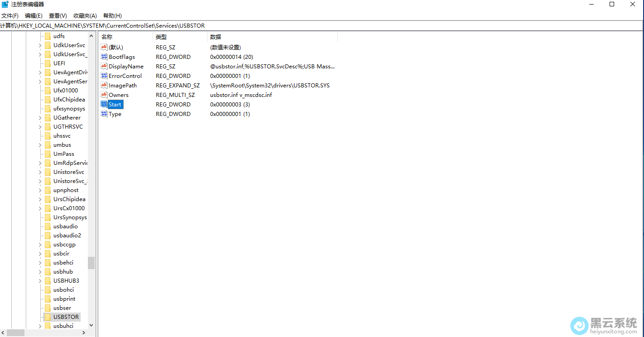Click the Owners multi-string value icon
The height and width of the screenshot is (337, 644).
click(x=104, y=95)
